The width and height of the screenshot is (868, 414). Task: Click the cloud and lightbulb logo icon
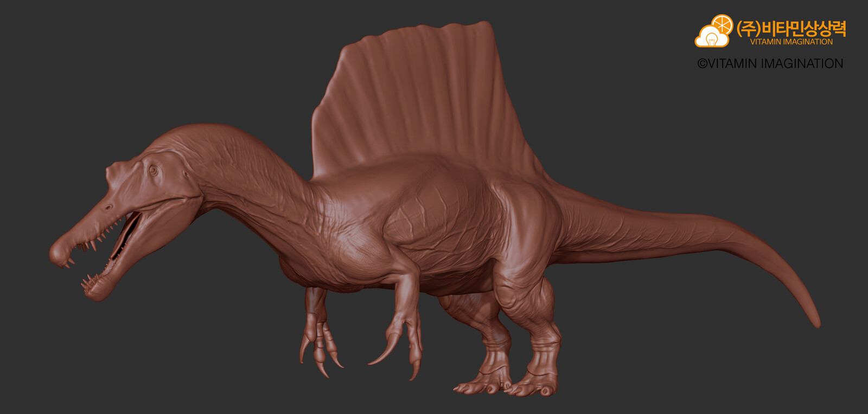click(714, 31)
